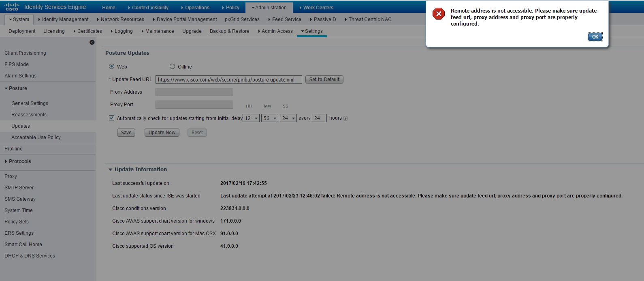Switch to Backup & Restore tab
This screenshot has height=281, width=644.
pos(230,31)
